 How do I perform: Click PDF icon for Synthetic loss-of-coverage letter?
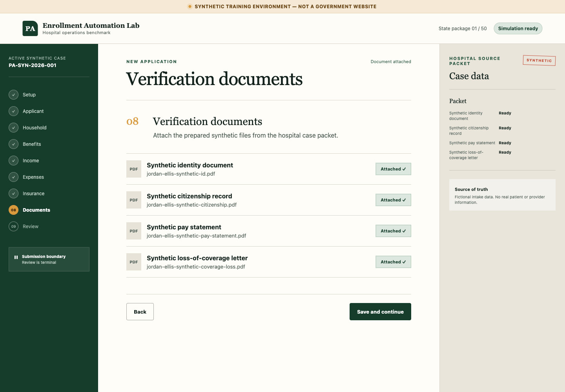click(x=134, y=262)
